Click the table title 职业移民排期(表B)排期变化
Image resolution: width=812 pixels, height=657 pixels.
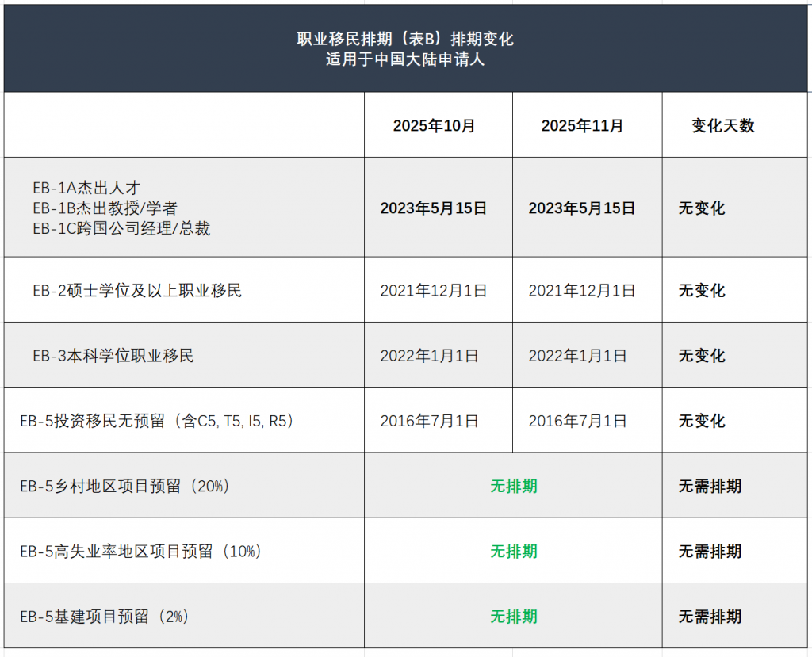click(405, 39)
